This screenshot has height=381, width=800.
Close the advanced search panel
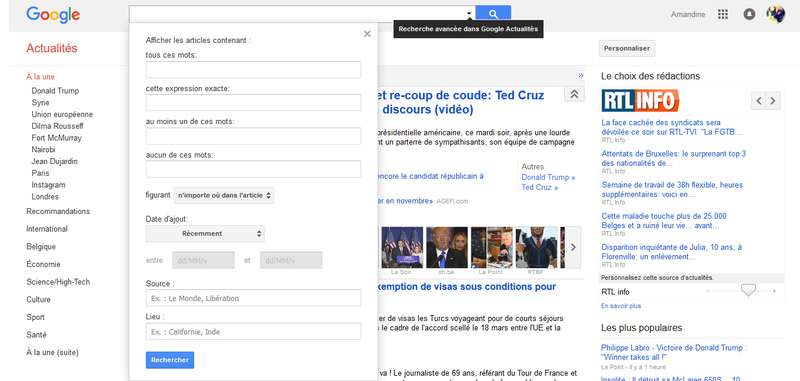point(367,34)
